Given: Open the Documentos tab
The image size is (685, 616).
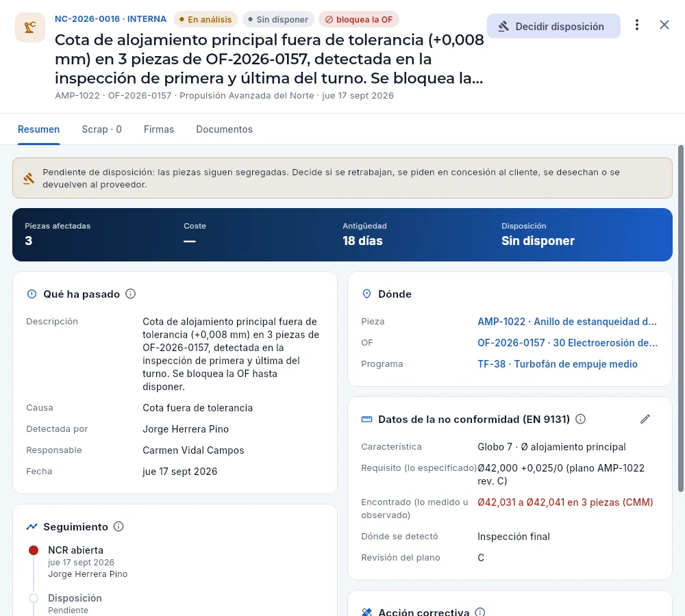Looking at the screenshot, I should pyautogui.click(x=224, y=129).
